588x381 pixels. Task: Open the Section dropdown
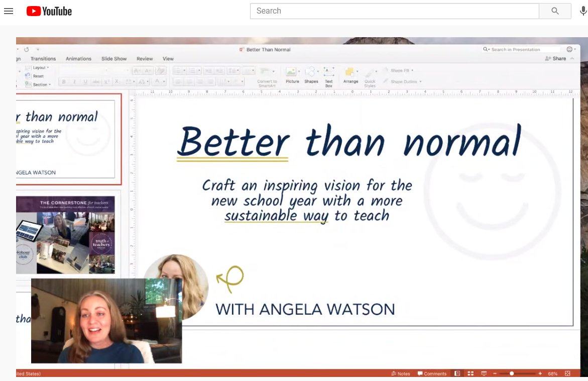[38, 84]
